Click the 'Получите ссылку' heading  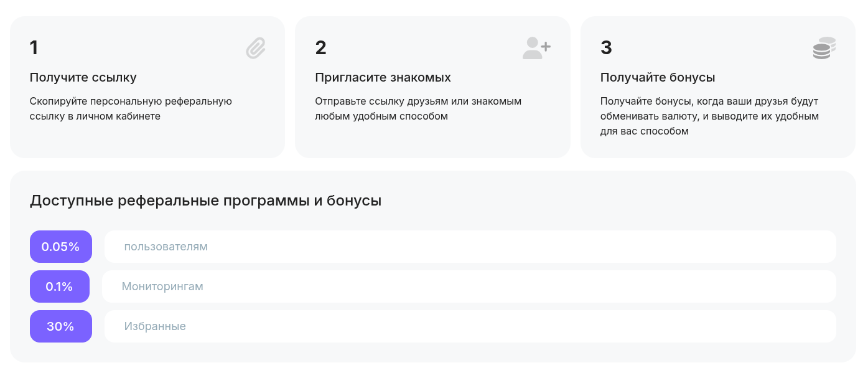click(x=83, y=78)
